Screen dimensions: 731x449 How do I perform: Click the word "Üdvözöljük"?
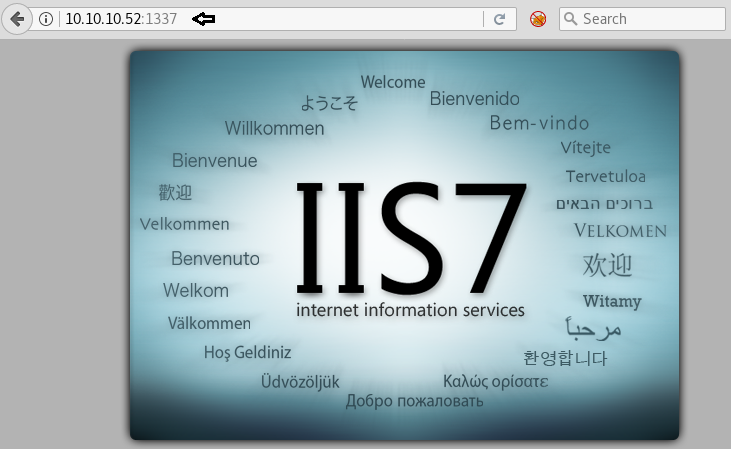(x=300, y=381)
